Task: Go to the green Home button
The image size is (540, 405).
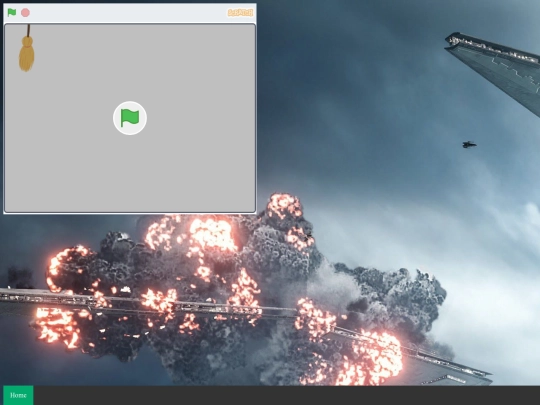Action: [x=18, y=395]
